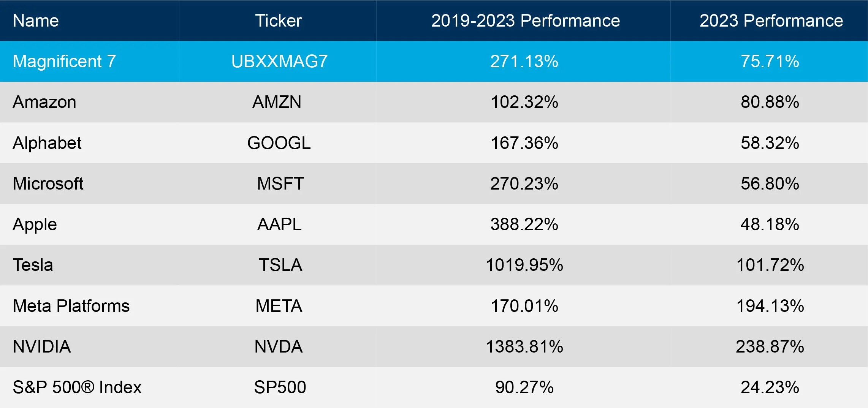Select the Microsoft name cell
Screen dimensions: 868x408
click(48, 183)
